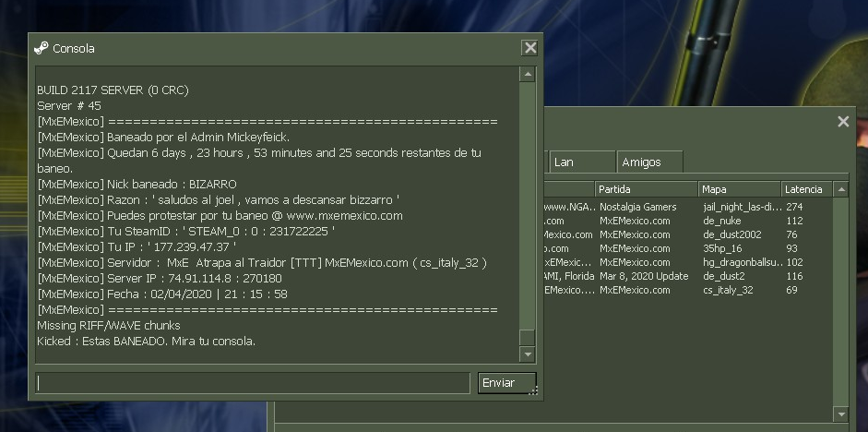868x432 pixels.
Task: Close the server browser window
Action: [x=842, y=121]
